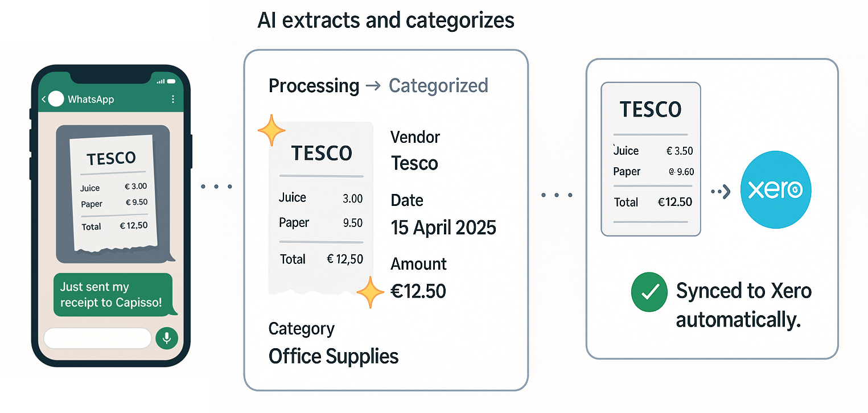Click the 'Amount' field label
This screenshot has width=868, height=413.
(418, 264)
